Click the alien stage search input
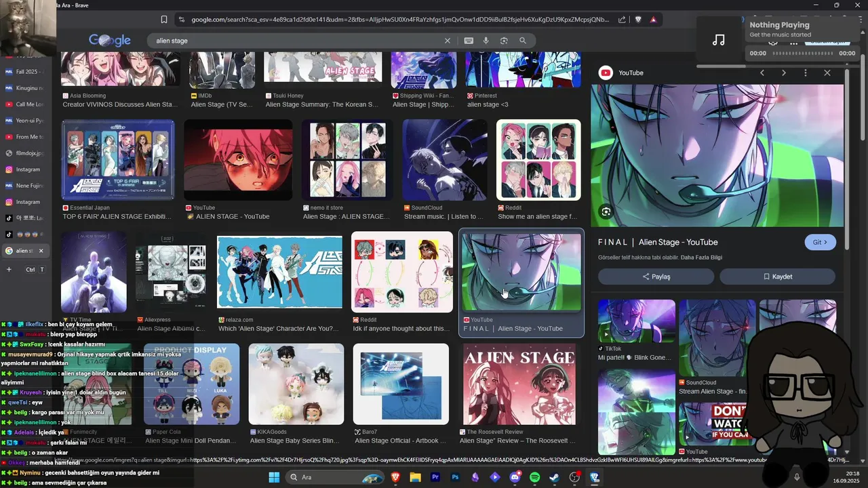The width and height of the screenshot is (868, 488). [298, 41]
